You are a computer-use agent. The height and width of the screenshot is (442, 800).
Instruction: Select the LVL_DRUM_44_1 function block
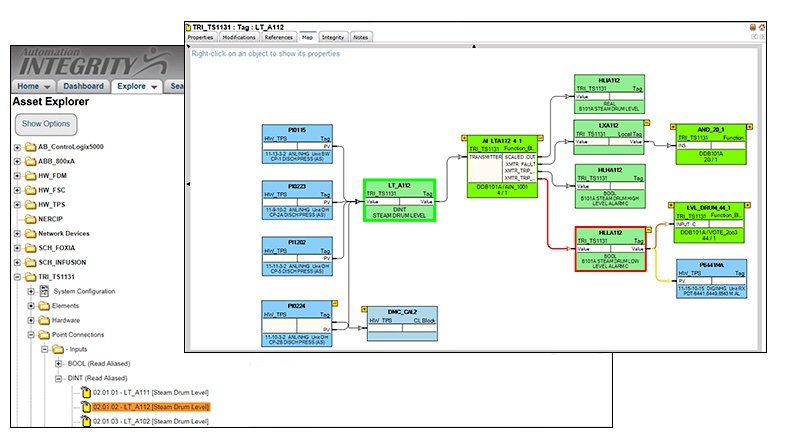(709, 223)
